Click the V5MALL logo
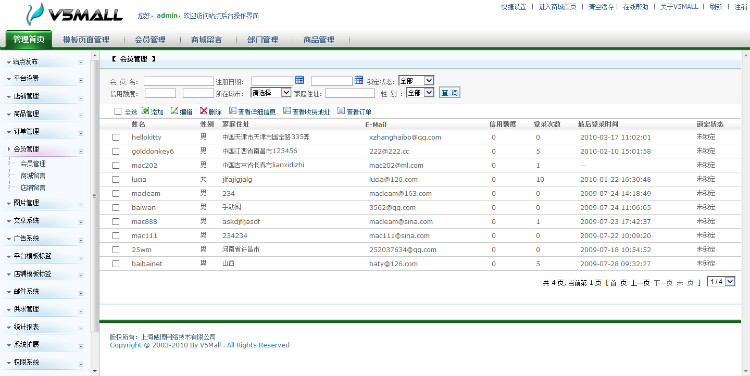This screenshot has height=376, width=750. tap(74, 15)
